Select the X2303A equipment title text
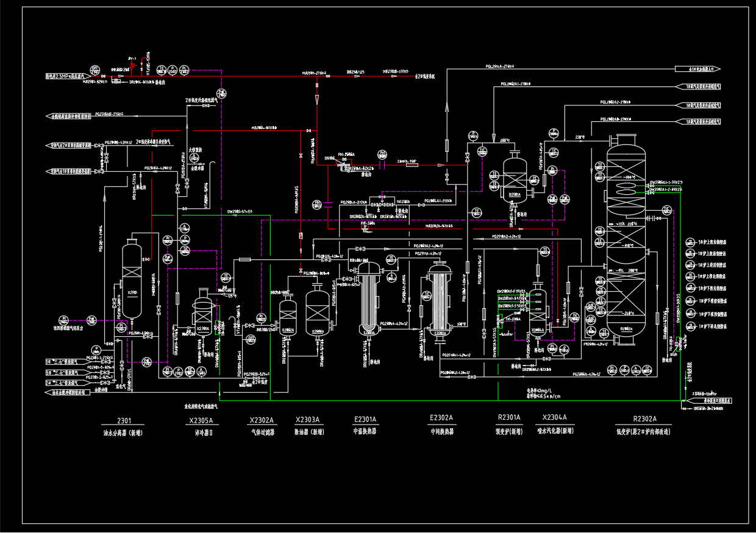The image size is (756, 533). pyautogui.click(x=307, y=420)
